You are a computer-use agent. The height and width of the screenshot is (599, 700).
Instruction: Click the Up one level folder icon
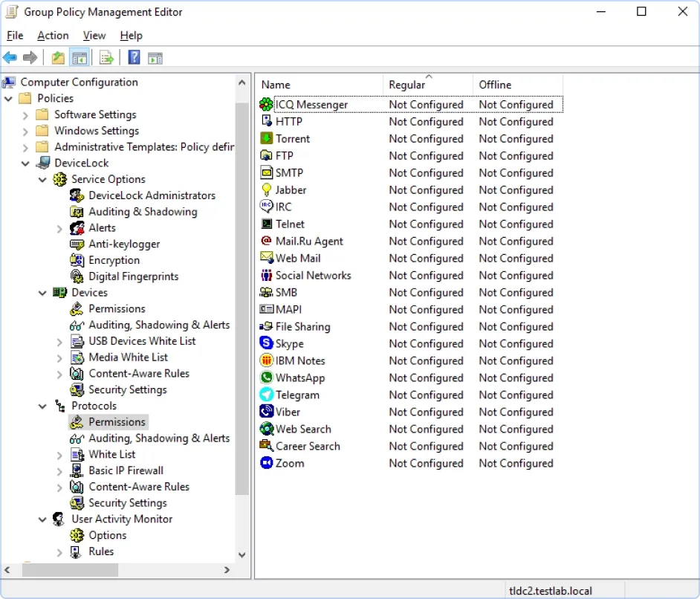(58, 57)
